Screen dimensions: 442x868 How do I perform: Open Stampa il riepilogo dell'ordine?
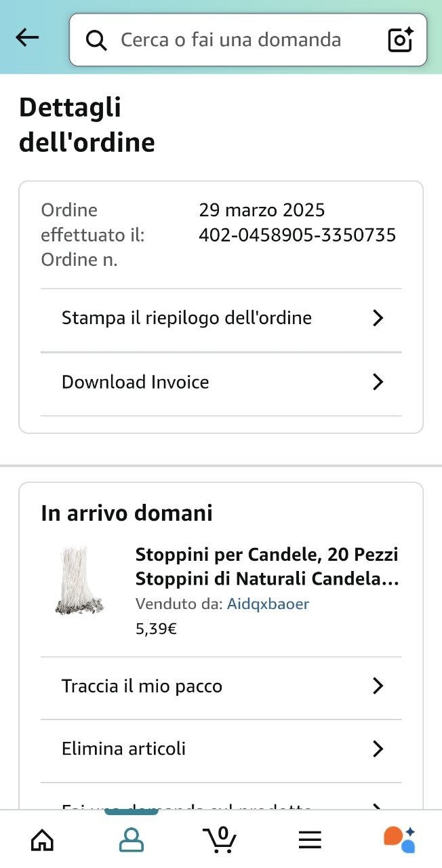click(x=186, y=318)
